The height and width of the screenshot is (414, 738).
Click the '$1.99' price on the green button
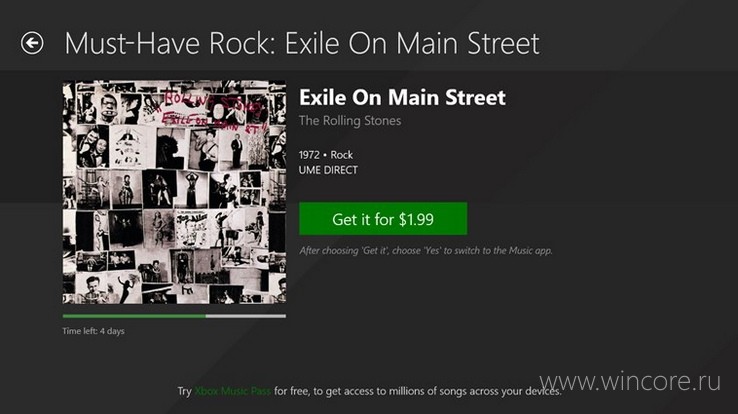point(416,219)
